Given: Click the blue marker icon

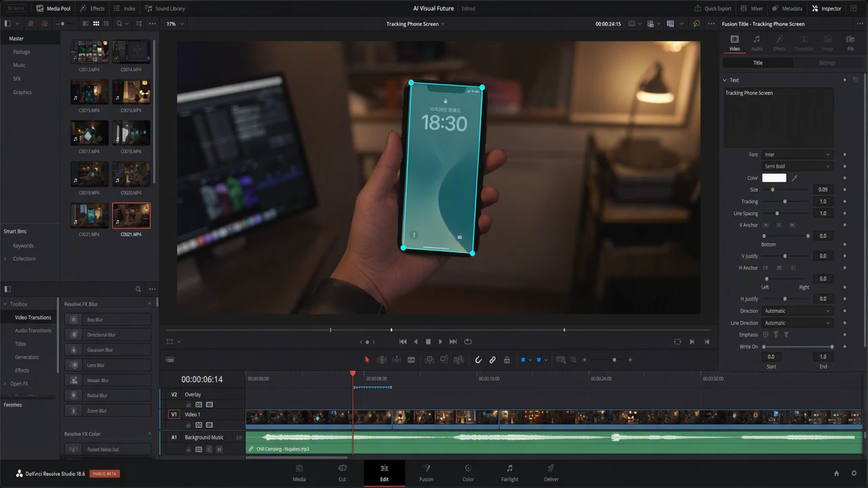Looking at the screenshot, I should click(x=538, y=360).
